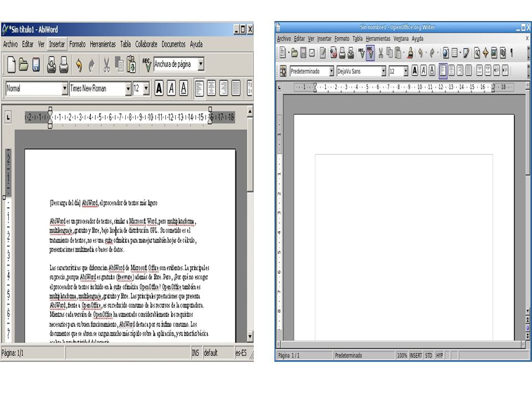Open Documentos menu in AbiWord
This screenshot has height=399, width=532.
click(173, 44)
